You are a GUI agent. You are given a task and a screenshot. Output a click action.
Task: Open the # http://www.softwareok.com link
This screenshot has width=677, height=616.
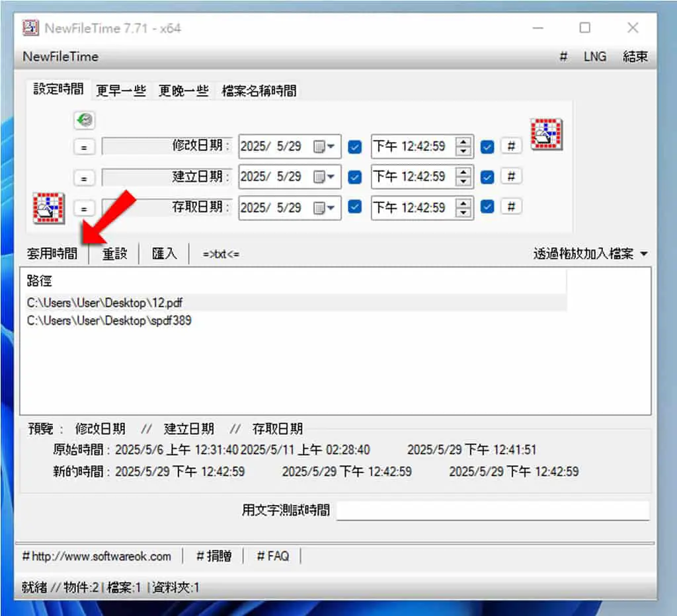tap(97, 557)
